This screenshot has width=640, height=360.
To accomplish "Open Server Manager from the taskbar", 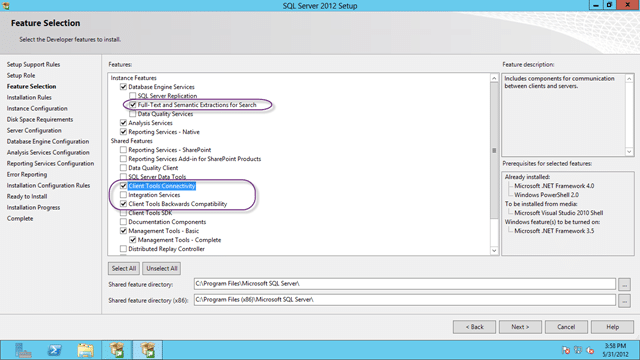I will (x=23, y=350).
